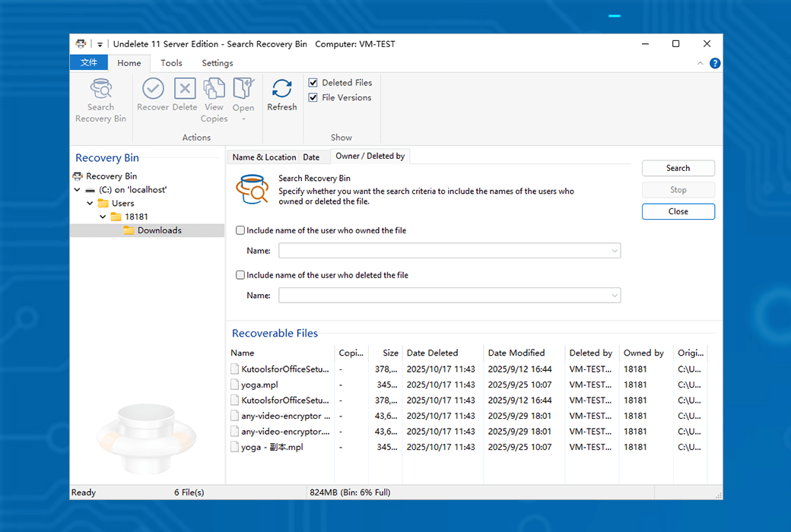
Task: Enable include name of user who owned file
Action: (x=240, y=230)
